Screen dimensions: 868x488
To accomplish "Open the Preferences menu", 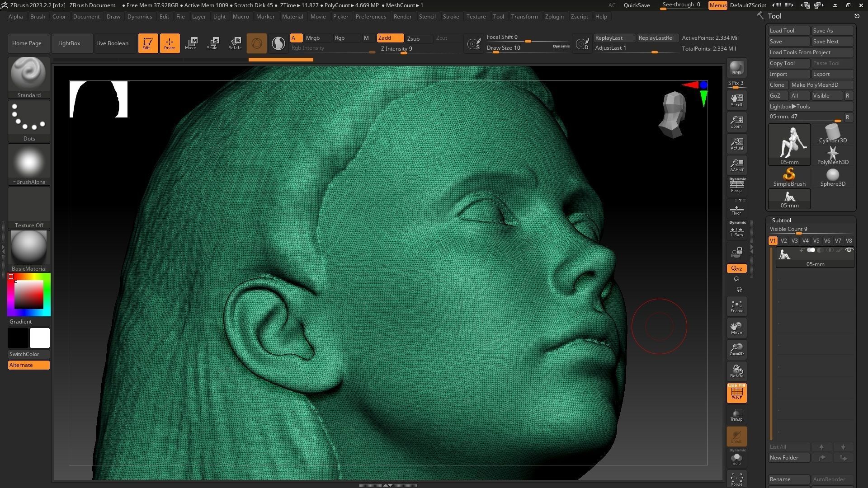I will pos(371,16).
